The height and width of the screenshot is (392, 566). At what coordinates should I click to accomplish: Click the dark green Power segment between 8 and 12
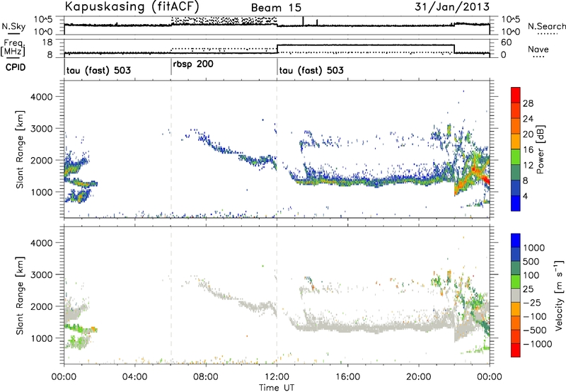(516, 172)
